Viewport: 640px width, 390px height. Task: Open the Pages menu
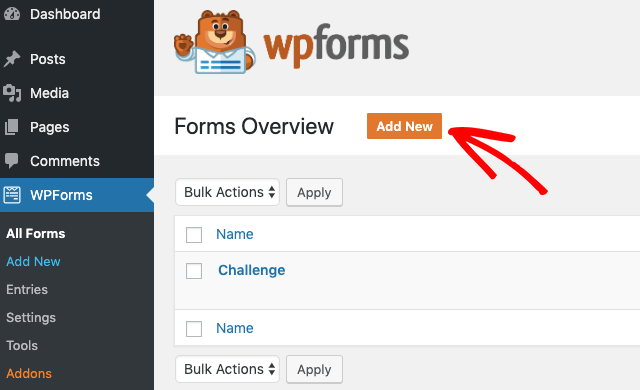pos(49,127)
